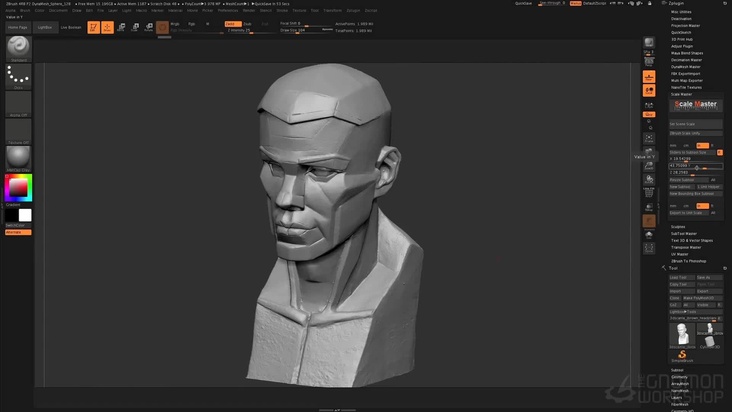
Task: Click the BPR render icon
Action: [649, 43]
